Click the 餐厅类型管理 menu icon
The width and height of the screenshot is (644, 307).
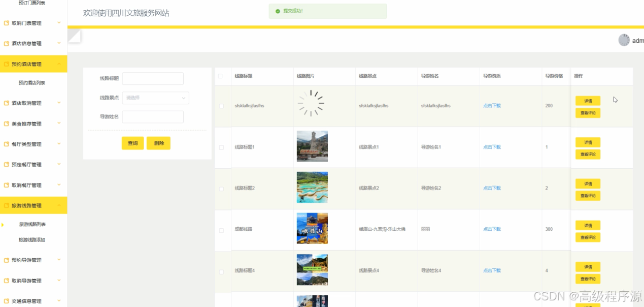tap(7, 144)
